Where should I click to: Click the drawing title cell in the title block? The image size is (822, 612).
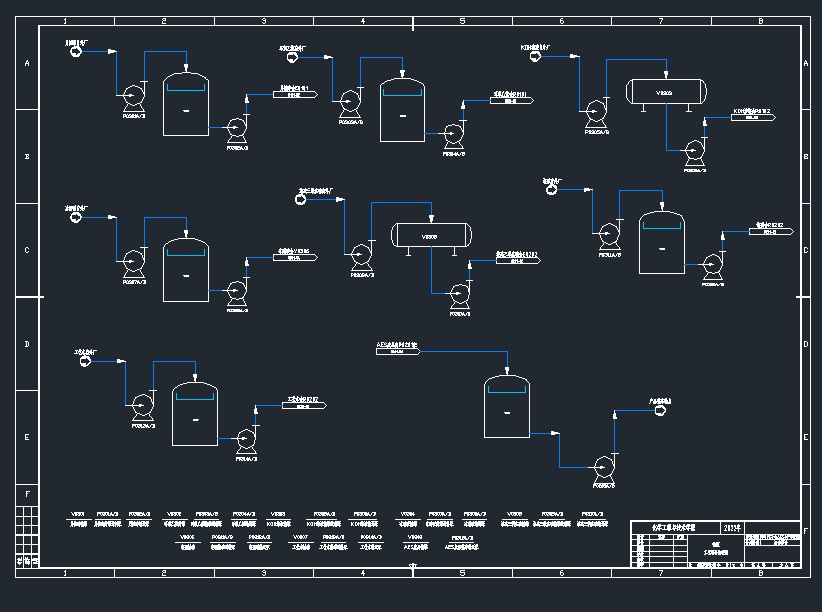(x=715, y=549)
